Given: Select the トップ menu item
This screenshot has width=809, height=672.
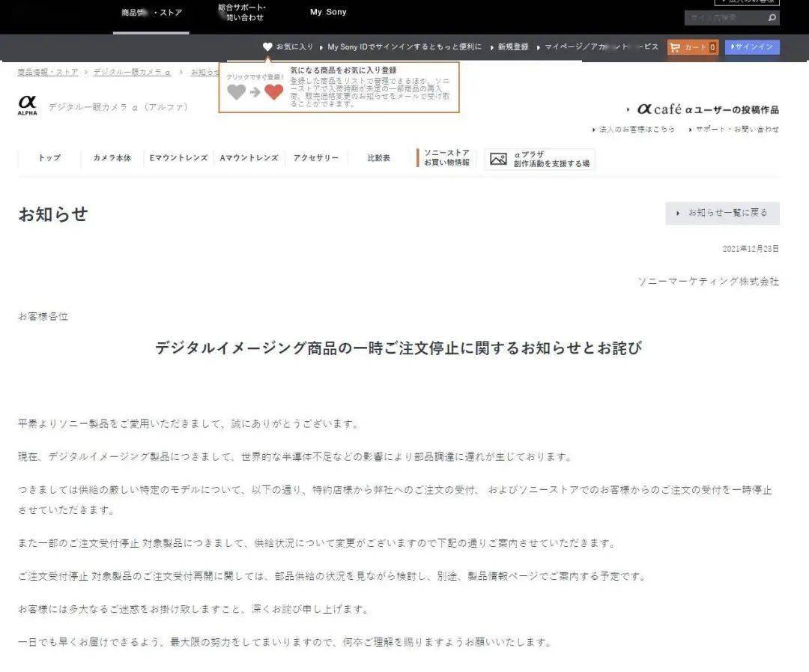Looking at the screenshot, I should pos(49,158).
